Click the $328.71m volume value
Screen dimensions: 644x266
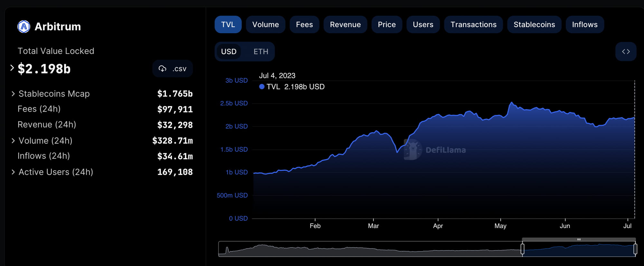[x=173, y=141]
